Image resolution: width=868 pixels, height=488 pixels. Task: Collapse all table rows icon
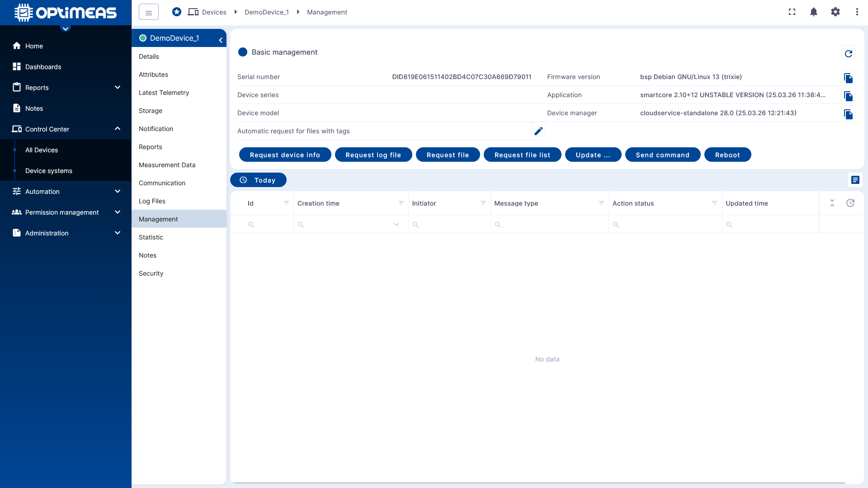click(x=832, y=203)
